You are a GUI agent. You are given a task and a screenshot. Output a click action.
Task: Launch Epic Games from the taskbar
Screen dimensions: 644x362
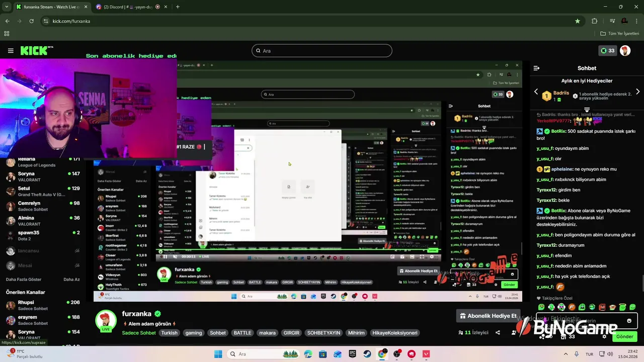coord(353,354)
